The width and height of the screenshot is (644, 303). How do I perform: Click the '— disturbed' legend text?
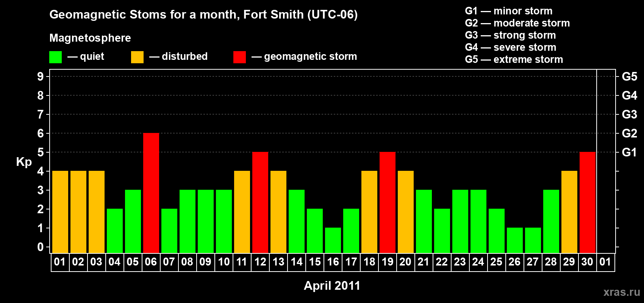pos(178,56)
